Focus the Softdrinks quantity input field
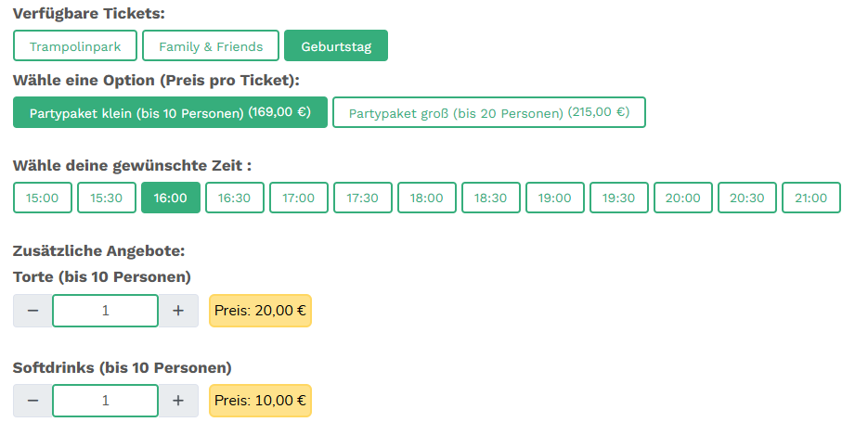The height and width of the screenshot is (435, 868). [x=106, y=401]
